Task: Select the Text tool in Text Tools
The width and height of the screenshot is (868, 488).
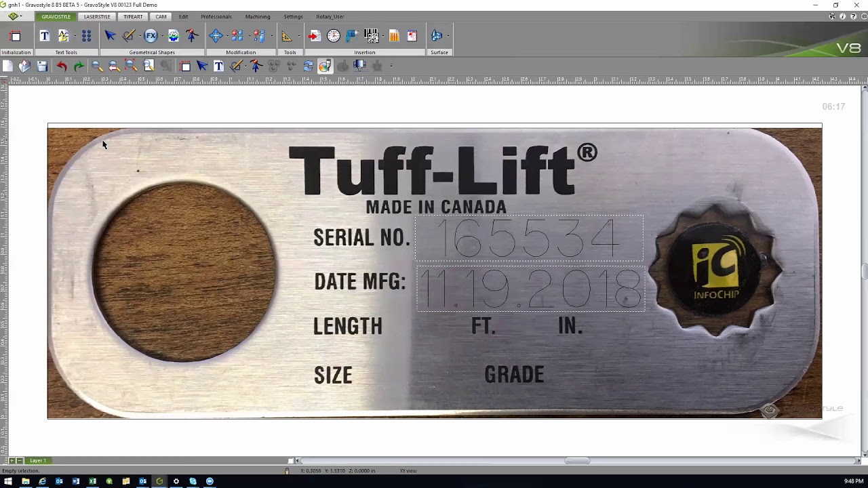Action: 45,36
